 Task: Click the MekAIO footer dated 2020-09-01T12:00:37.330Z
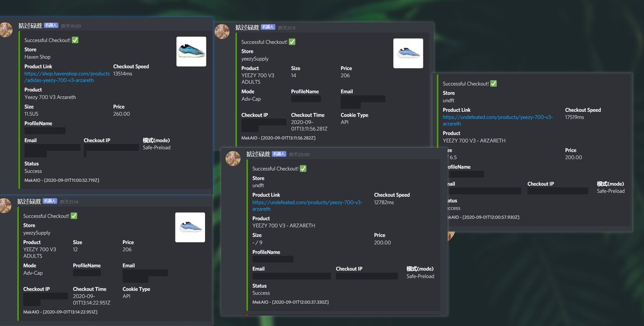click(290, 302)
